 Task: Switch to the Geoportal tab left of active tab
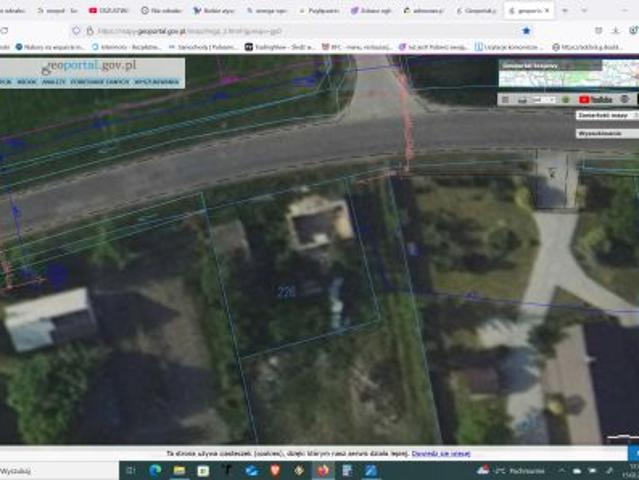(x=476, y=11)
